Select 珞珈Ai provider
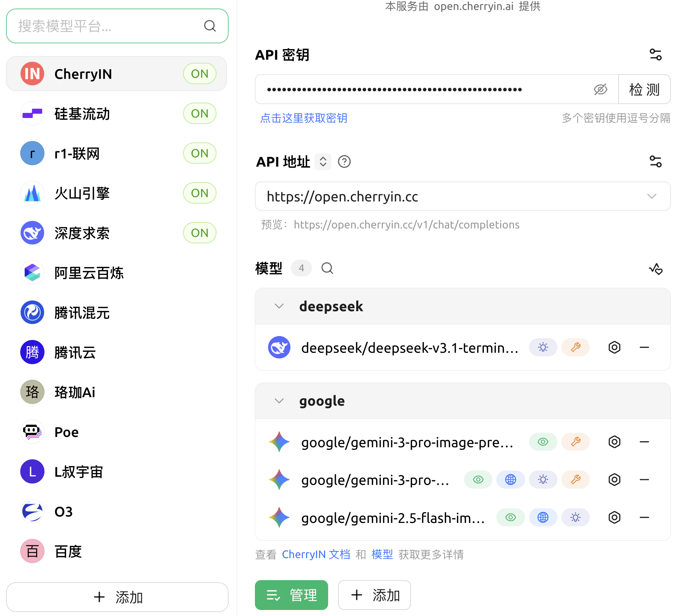Screen dimensions: 684x616 117,392
